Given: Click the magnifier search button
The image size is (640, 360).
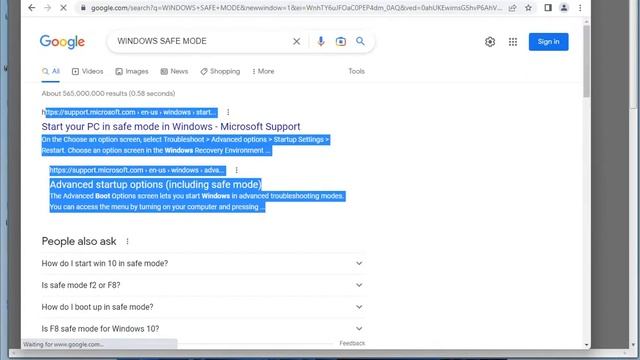Looking at the screenshot, I should [x=360, y=41].
